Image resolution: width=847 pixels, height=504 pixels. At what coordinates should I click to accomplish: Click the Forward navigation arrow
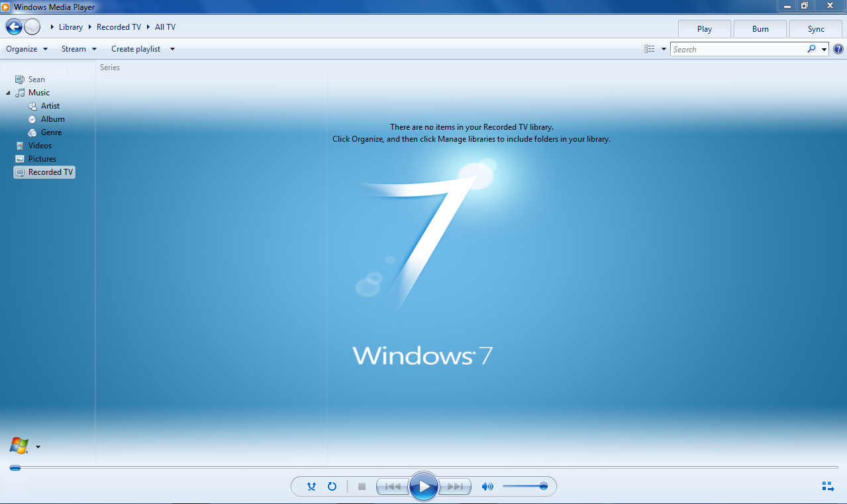coord(32,27)
